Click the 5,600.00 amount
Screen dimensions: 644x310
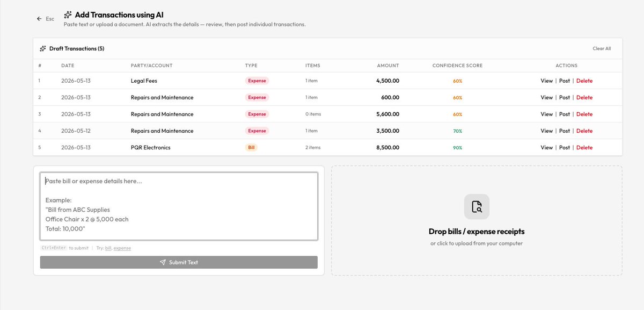pyautogui.click(x=387, y=114)
